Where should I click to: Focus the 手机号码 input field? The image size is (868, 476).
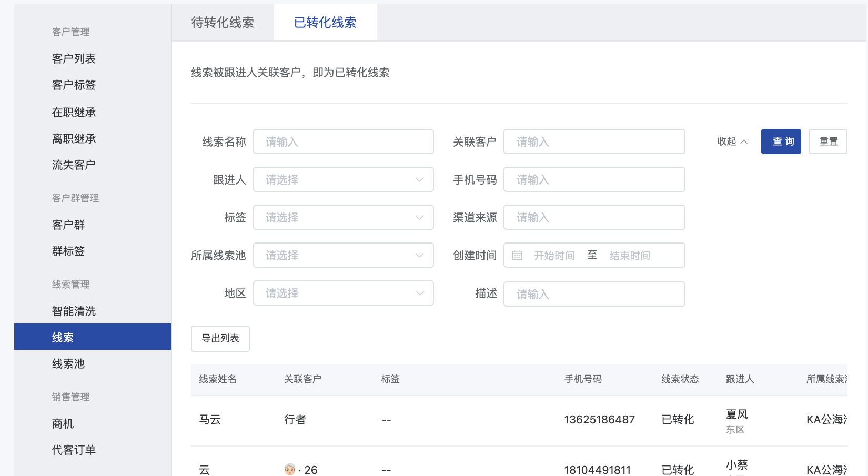coord(594,179)
